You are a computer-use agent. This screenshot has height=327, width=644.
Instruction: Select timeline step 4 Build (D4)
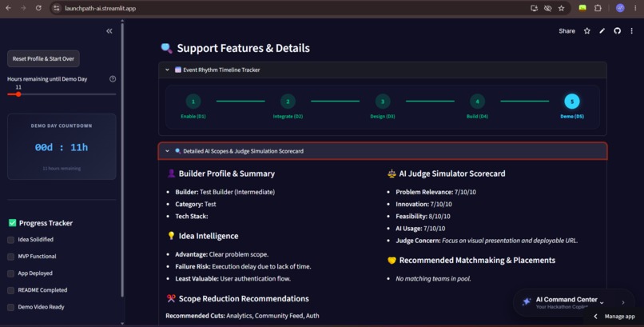point(477,102)
